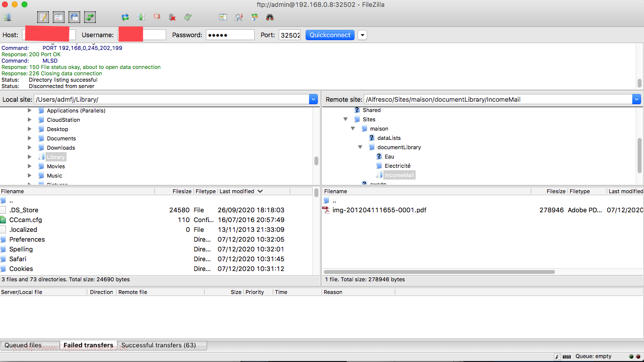Collapse the documentLibrary tree node
This screenshot has width=644, height=362.
360,147
